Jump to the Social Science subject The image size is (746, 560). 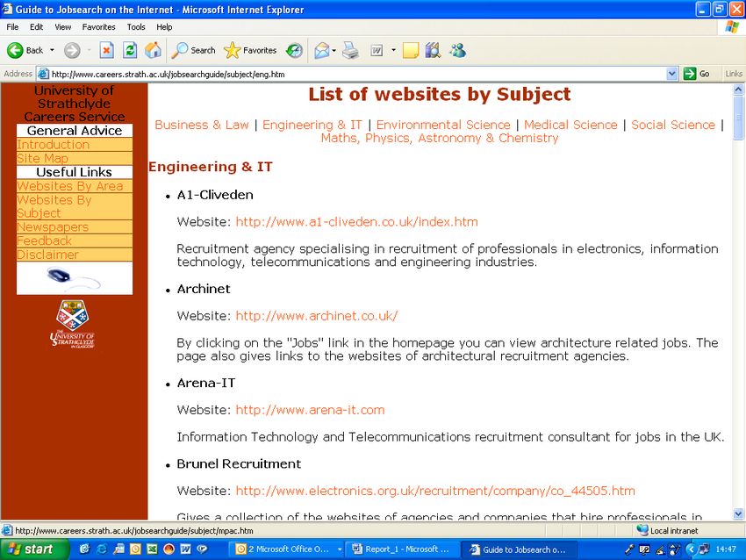(x=673, y=125)
